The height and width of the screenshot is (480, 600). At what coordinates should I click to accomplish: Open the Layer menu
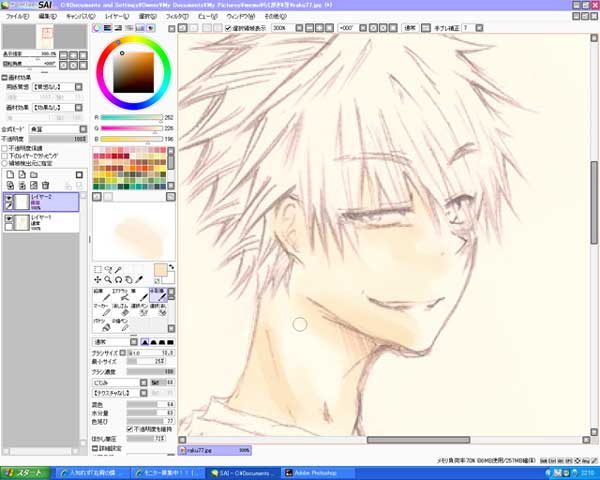coord(117,16)
